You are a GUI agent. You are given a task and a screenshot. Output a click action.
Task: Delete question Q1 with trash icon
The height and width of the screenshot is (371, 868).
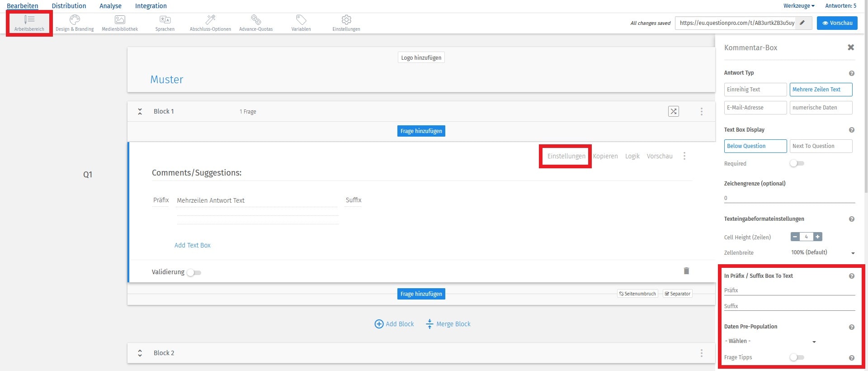click(x=686, y=271)
